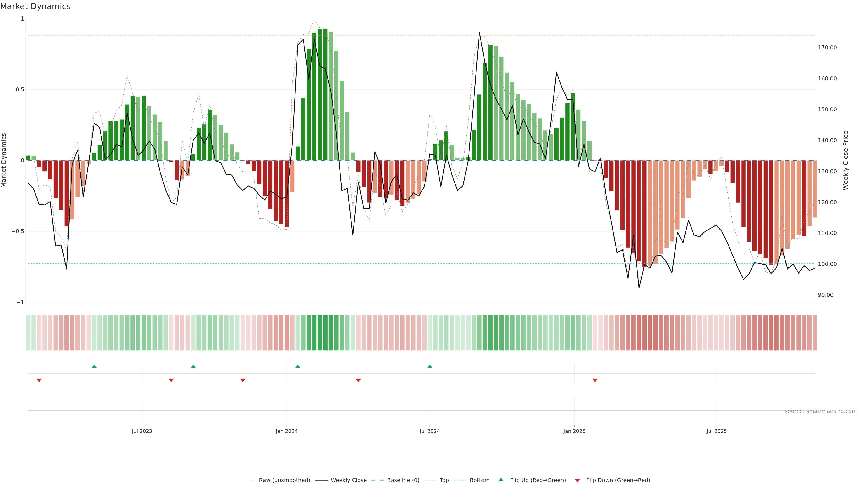Click the leftmost red flip-down triangle marker
868x488 pixels.
pyautogui.click(x=39, y=380)
